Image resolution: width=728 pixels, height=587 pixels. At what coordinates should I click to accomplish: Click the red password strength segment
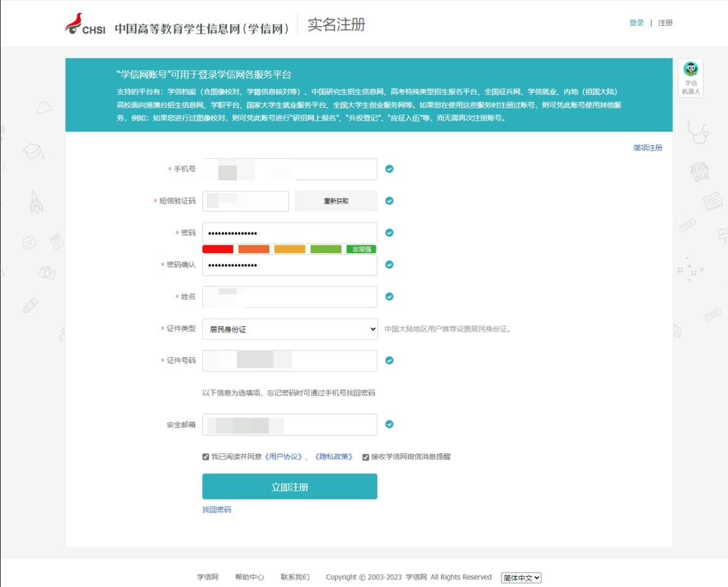tap(218, 250)
